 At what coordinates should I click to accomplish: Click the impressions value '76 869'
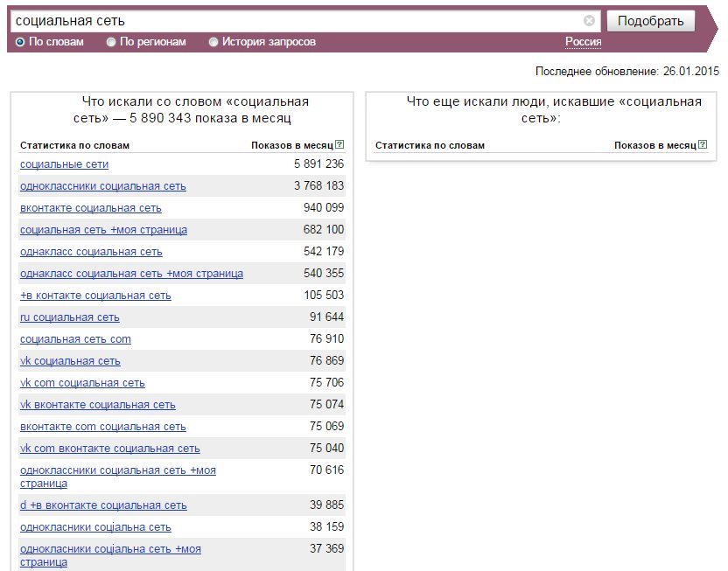[x=326, y=360]
